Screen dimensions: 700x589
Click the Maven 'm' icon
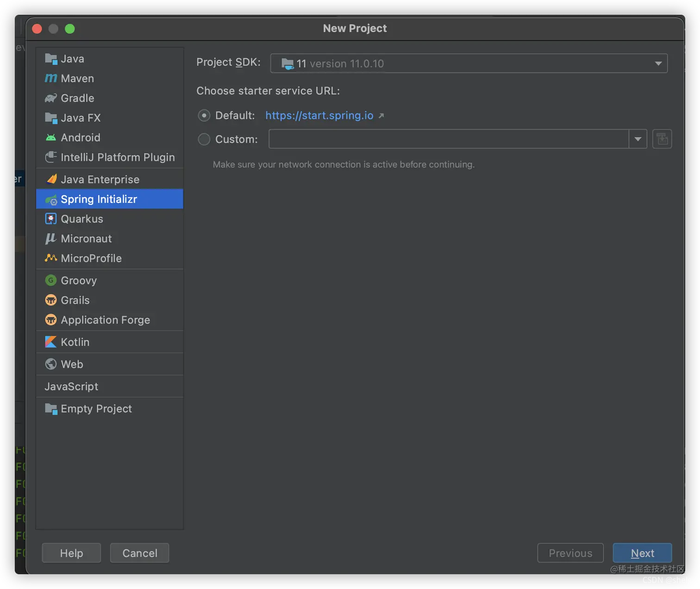51,78
